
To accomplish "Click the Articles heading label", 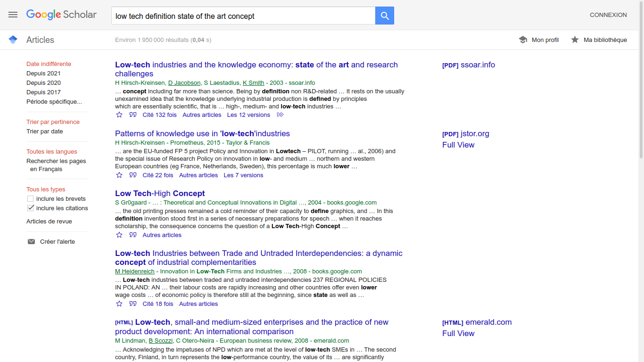I will click(40, 40).
